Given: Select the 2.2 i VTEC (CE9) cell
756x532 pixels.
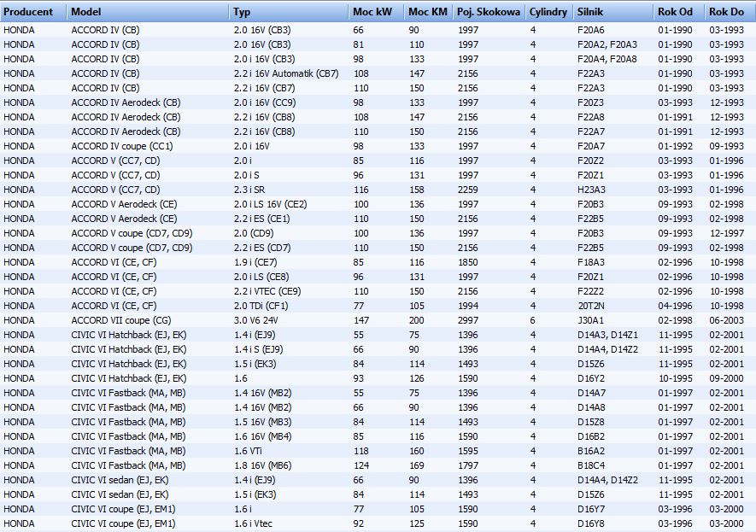Looking at the screenshot, I should pos(267,291).
